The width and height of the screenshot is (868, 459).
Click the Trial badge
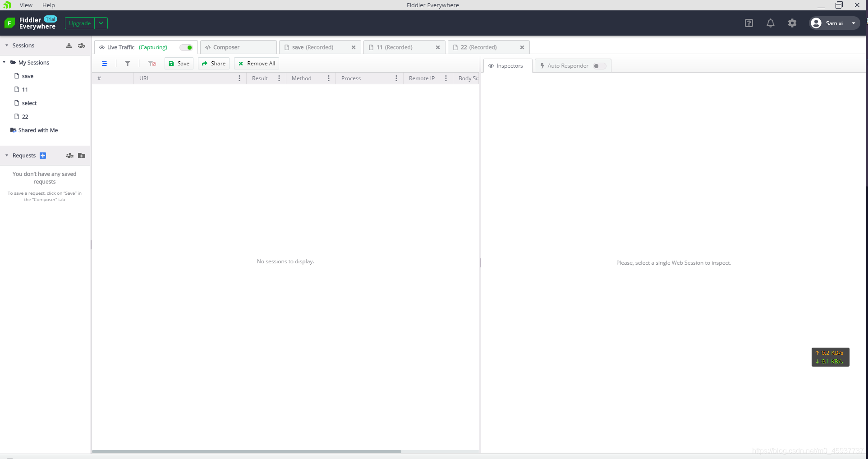(51, 19)
